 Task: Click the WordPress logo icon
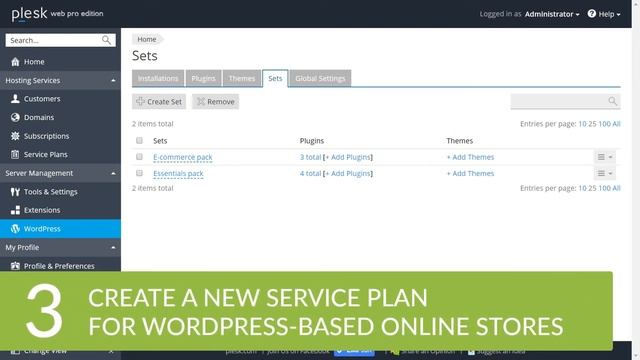pos(15,229)
